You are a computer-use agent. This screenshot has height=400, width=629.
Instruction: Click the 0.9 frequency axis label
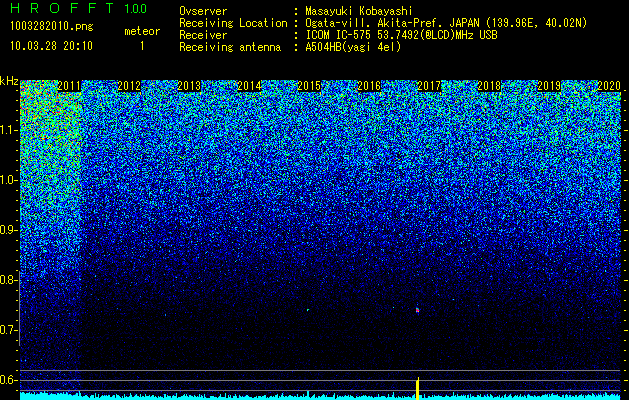(x=9, y=230)
